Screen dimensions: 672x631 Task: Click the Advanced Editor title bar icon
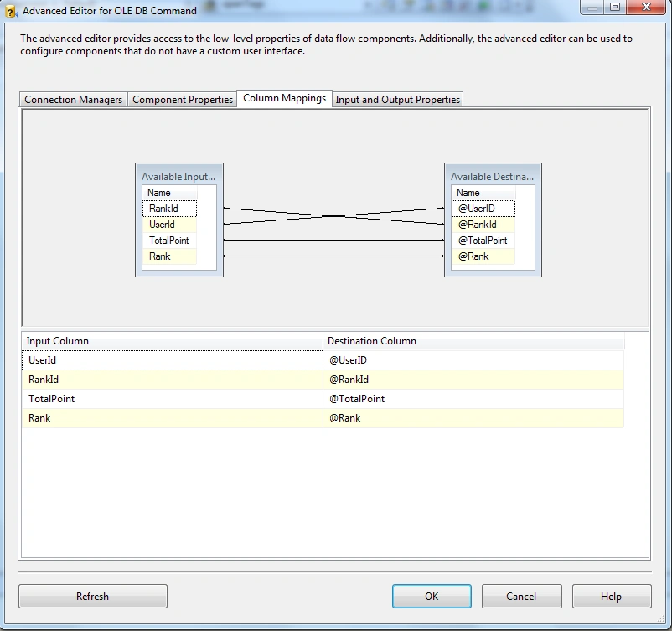pyautogui.click(x=11, y=11)
